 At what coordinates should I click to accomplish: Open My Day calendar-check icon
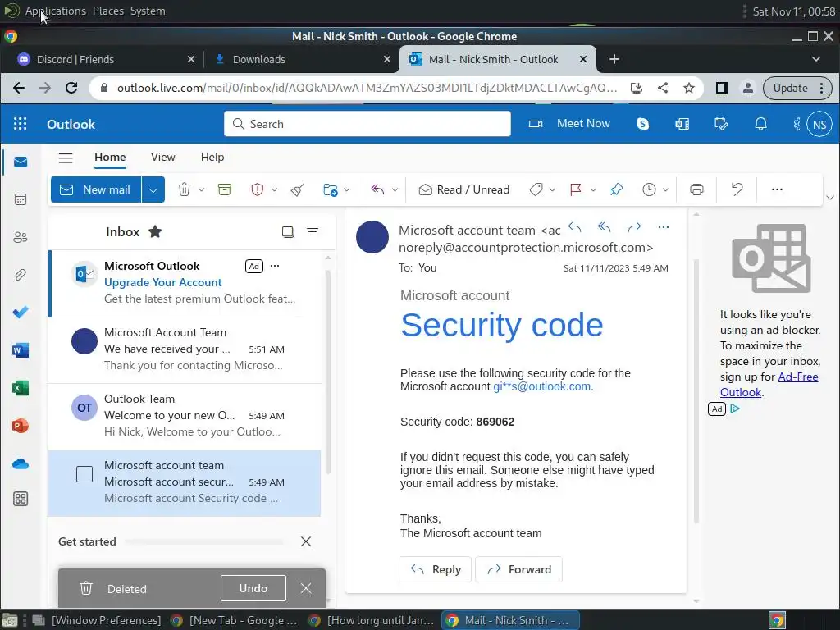721,125
